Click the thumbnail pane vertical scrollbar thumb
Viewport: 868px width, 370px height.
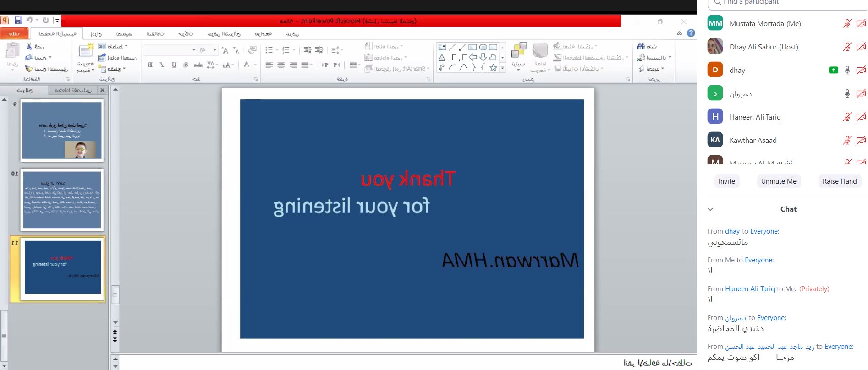click(4, 336)
